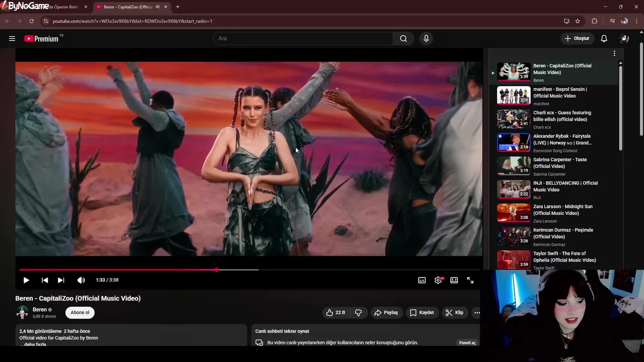Viewport: 644px width, 362px height.
Task: Mute tab via speaker icon on tab
Action: (157, 7)
